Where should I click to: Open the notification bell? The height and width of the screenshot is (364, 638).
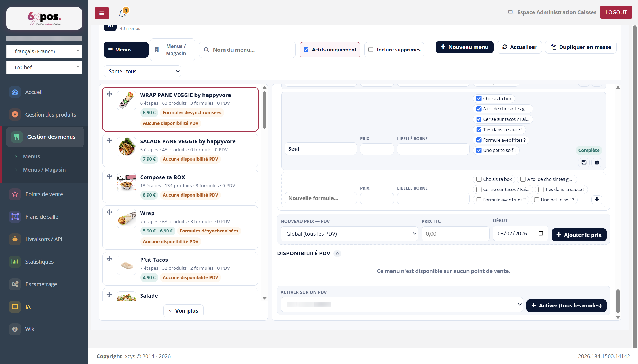(122, 13)
